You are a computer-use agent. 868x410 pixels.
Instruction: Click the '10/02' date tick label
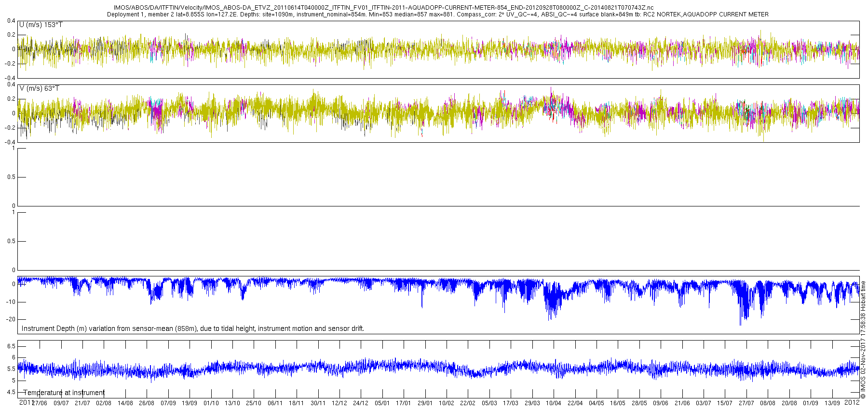point(447,403)
